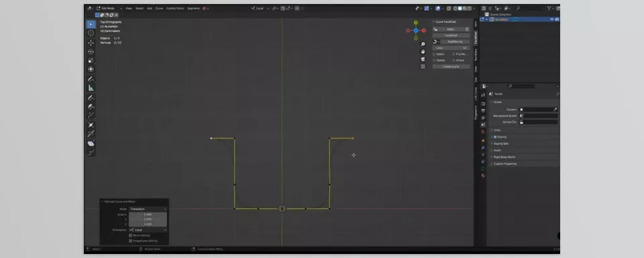Select the curve Draw tool
The width and height of the screenshot is (644, 258).
coord(91,98)
